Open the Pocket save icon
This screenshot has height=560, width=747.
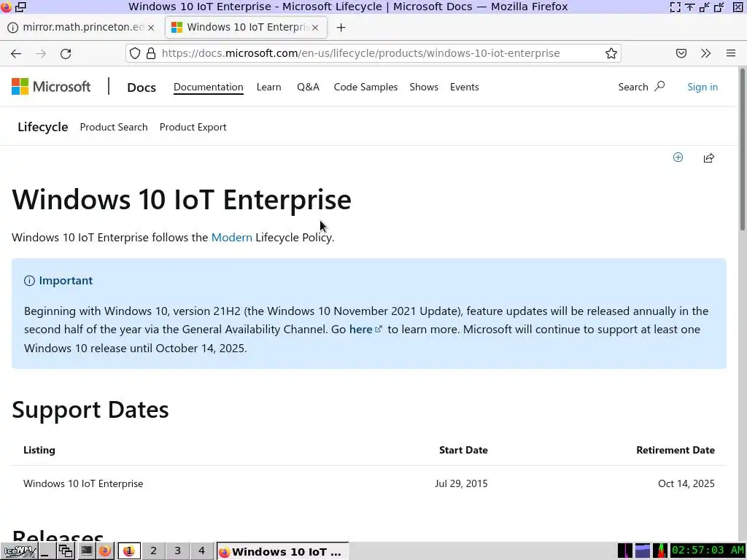[681, 53]
